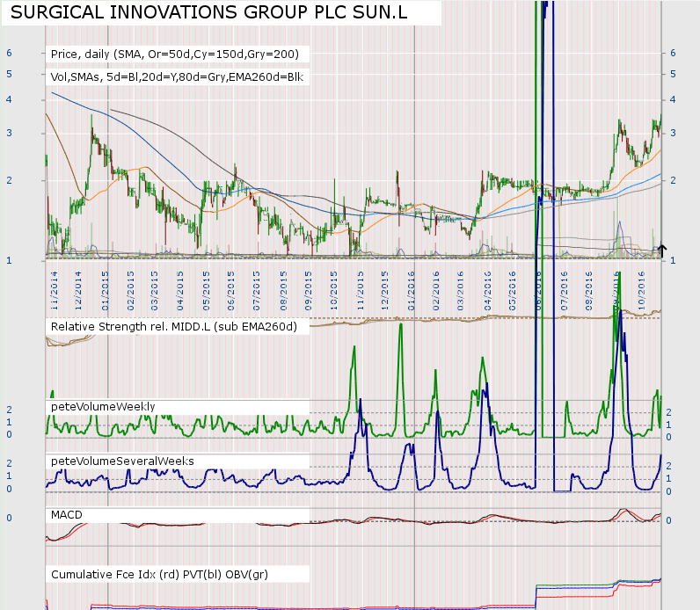Image resolution: width=700 pixels, height=610 pixels.
Task: Click the MACD indicator label
Action: (x=68, y=512)
